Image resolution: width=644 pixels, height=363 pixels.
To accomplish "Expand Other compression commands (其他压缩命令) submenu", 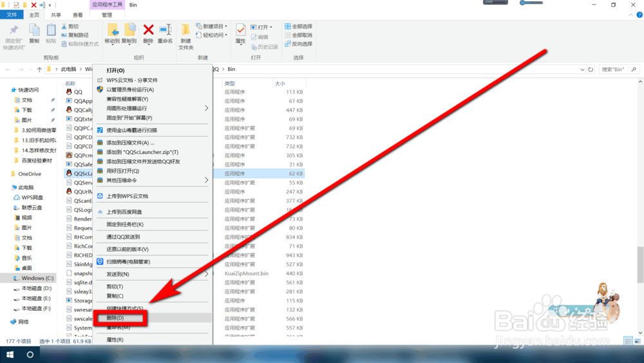I will tap(207, 180).
